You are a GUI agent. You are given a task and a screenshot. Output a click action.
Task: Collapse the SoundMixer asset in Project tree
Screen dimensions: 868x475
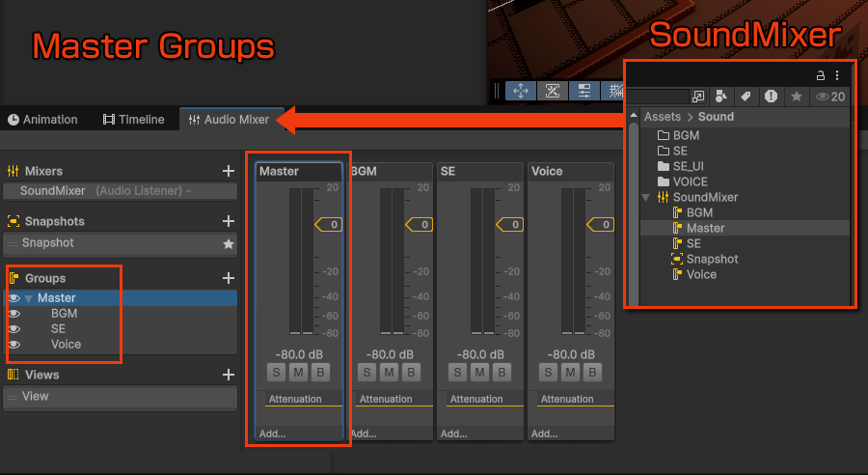pos(645,197)
